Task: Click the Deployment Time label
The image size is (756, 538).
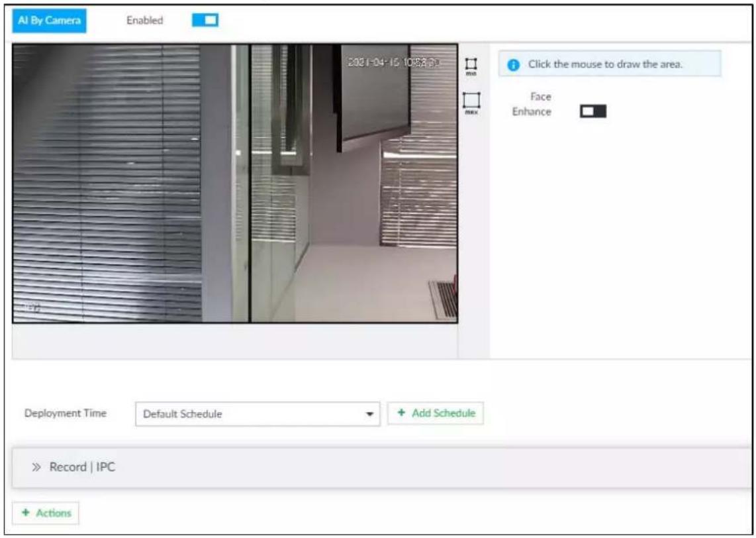Action: coord(65,413)
